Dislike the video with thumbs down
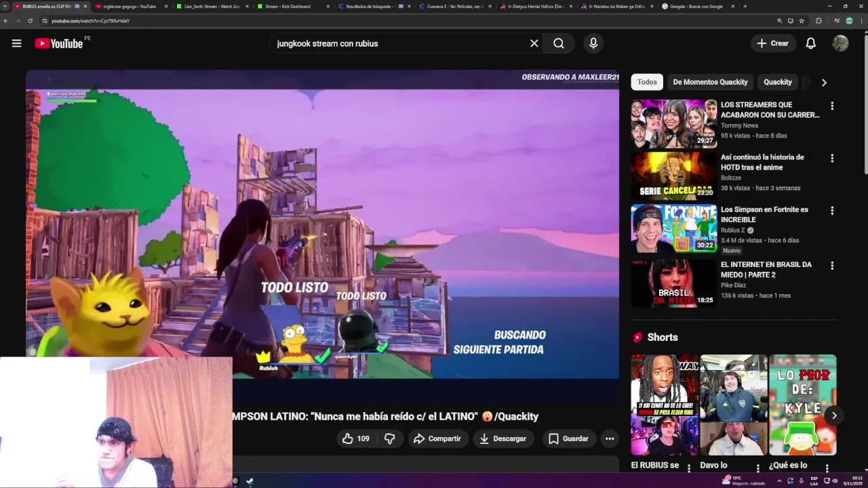 (389, 439)
